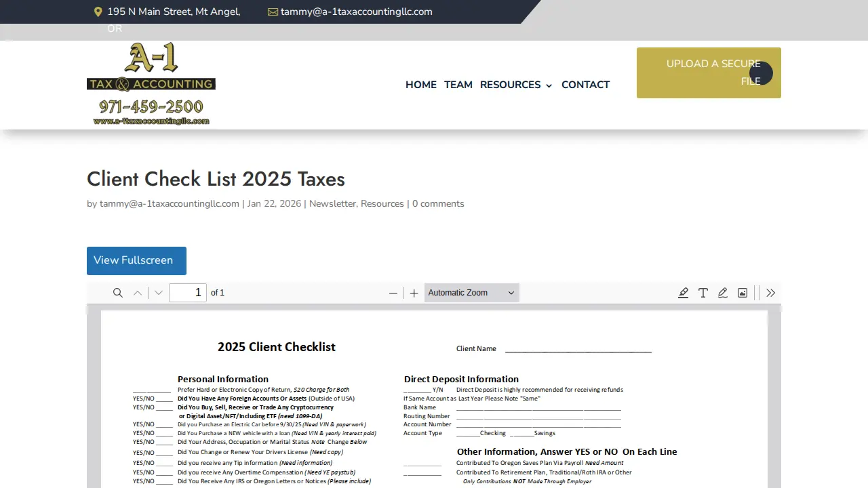
Task: Select the PDF add-text tool
Action: (x=703, y=293)
